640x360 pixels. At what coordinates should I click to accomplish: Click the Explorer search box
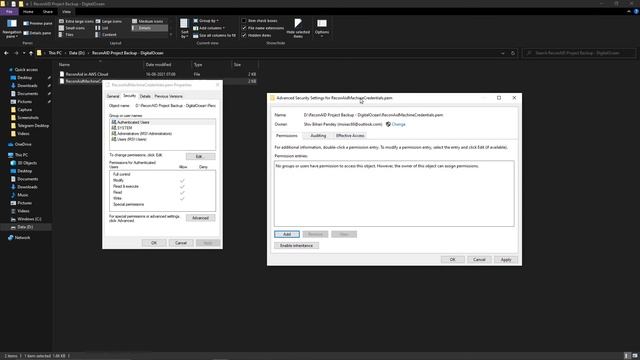579,53
